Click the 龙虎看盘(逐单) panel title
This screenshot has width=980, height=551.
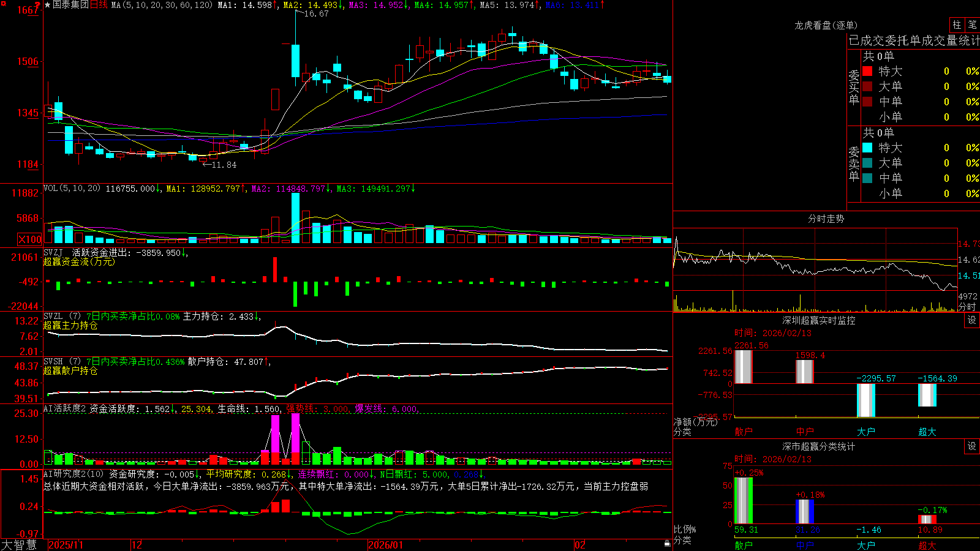(x=826, y=25)
